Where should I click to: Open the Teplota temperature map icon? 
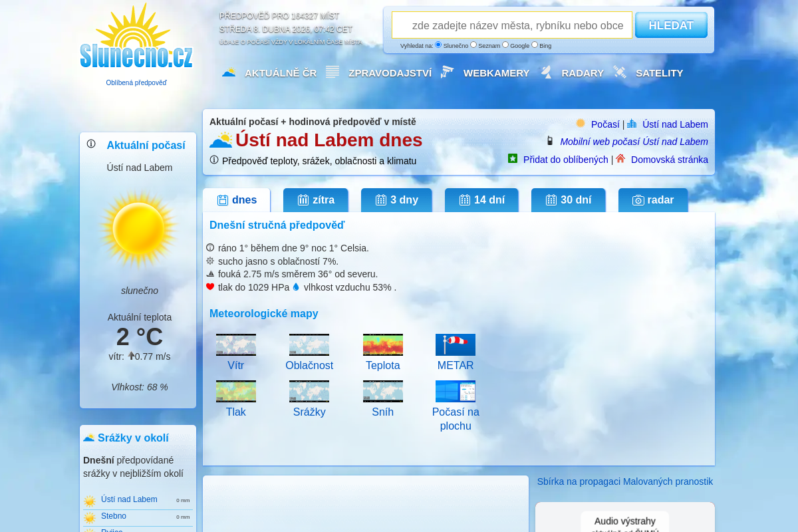[382, 344]
